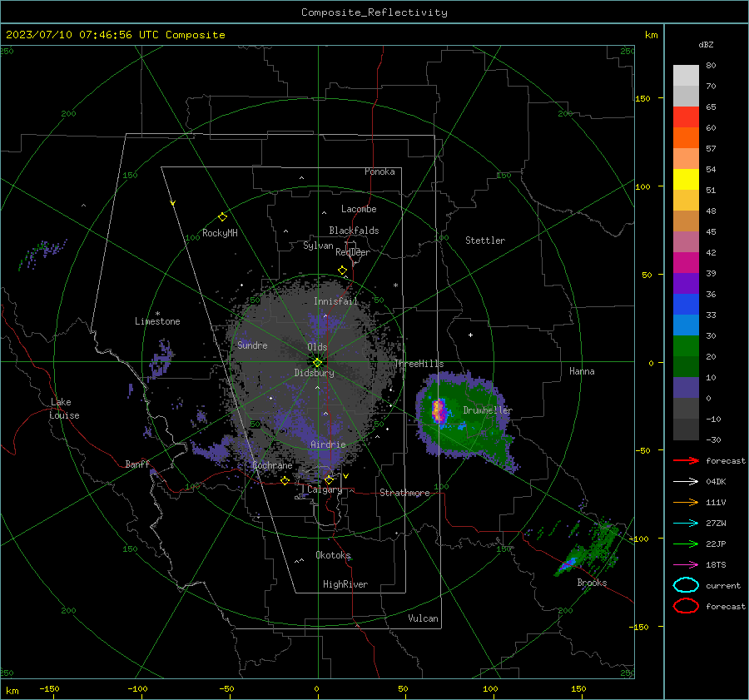Click the Strathmore city label
The image size is (749, 700).
[x=404, y=493]
